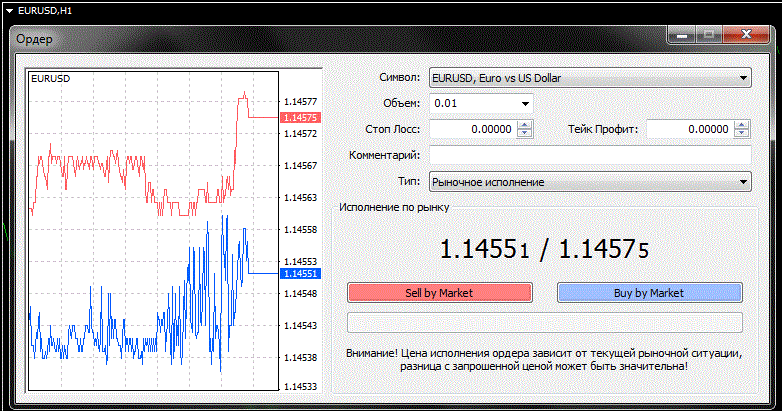This screenshot has width=782, height=411.
Task: Increase Стоп Лосс value with up arrow
Action: 527,125
